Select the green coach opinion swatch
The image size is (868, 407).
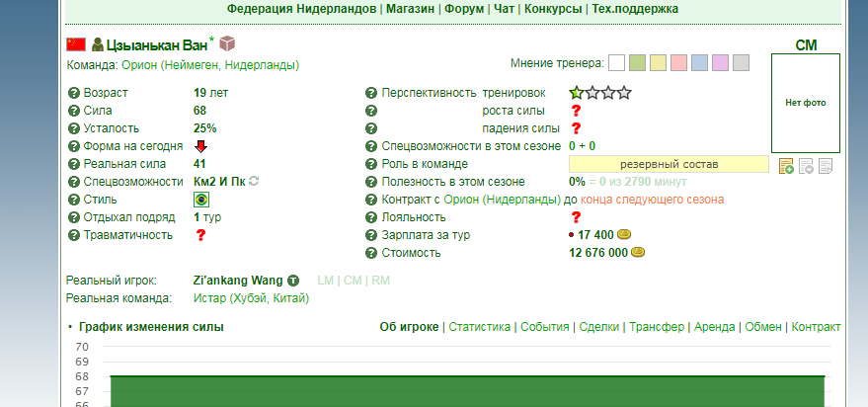(637, 63)
